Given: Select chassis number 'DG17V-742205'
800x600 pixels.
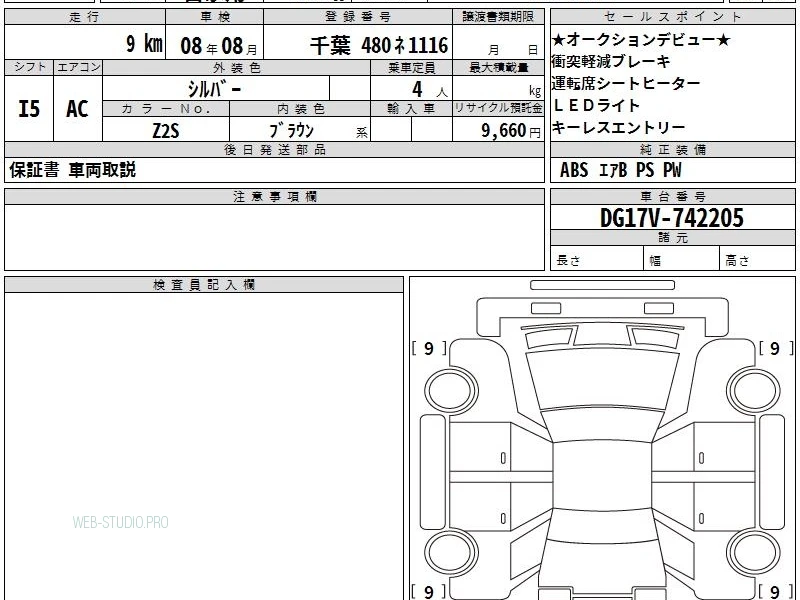Looking at the screenshot, I should (672, 218).
